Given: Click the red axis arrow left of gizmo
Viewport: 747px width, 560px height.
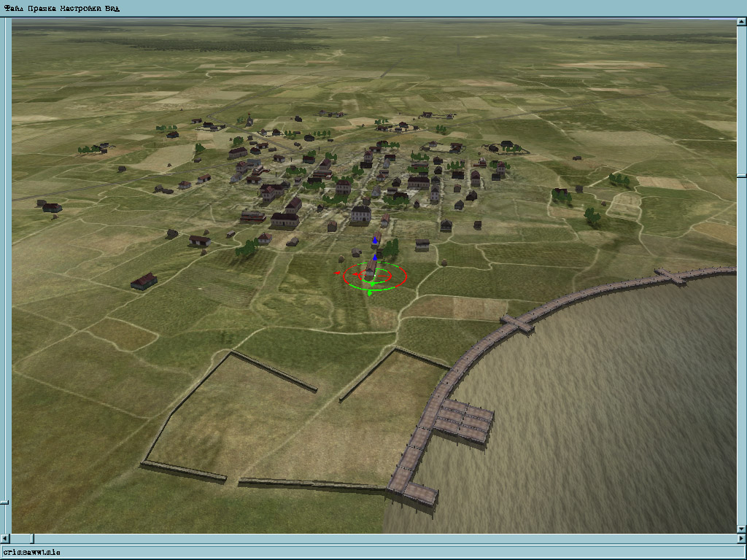Looking at the screenshot, I should (337, 273).
